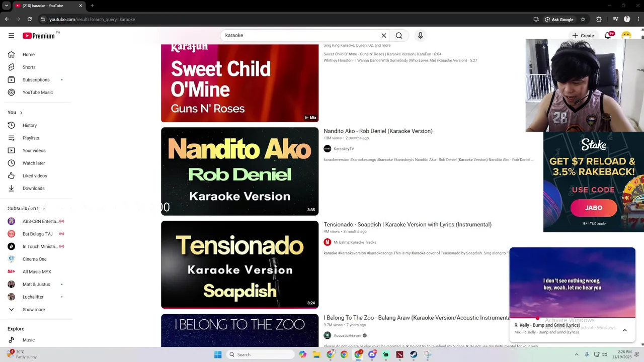Open Dota 2 from the taskbar
Viewport: 644px width, 362px height.
399,354
